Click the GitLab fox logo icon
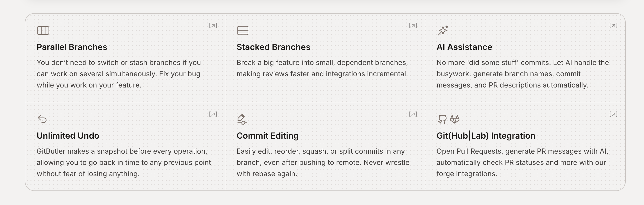Viewport: 644px width, 205px height. pyautogui.click(x=455, y=119)
